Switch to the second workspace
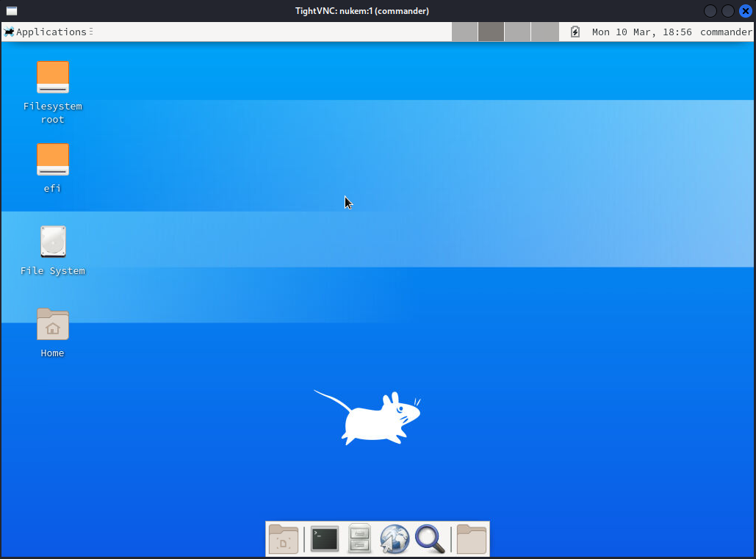Image resolution: width=756 pixels, height=559 pixels. point(491,32)
